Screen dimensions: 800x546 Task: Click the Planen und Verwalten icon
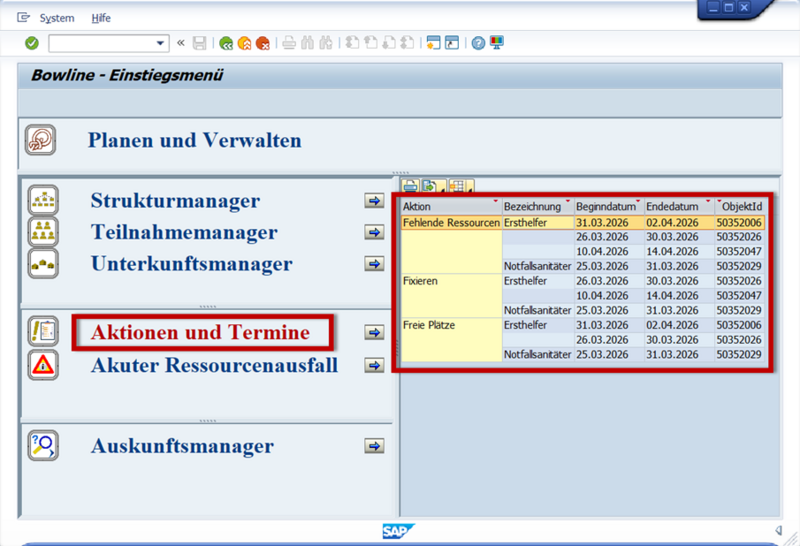click(x=41, y=140)
